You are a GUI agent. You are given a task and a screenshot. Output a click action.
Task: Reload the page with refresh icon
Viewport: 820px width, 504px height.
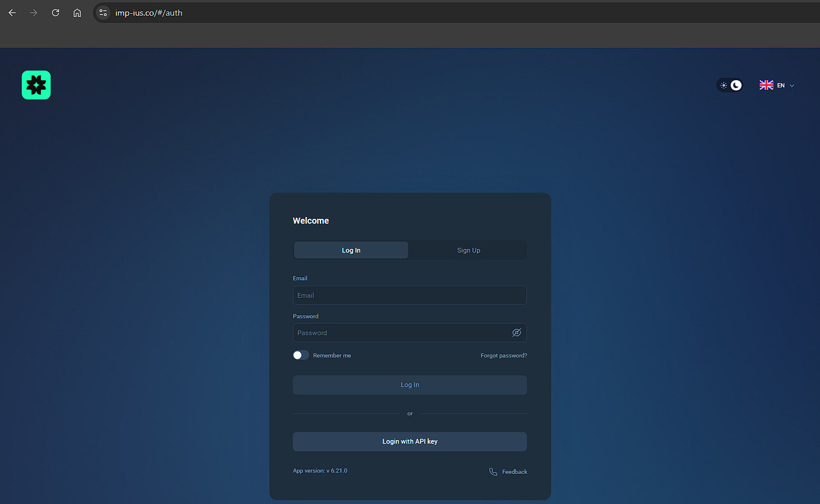56,13
